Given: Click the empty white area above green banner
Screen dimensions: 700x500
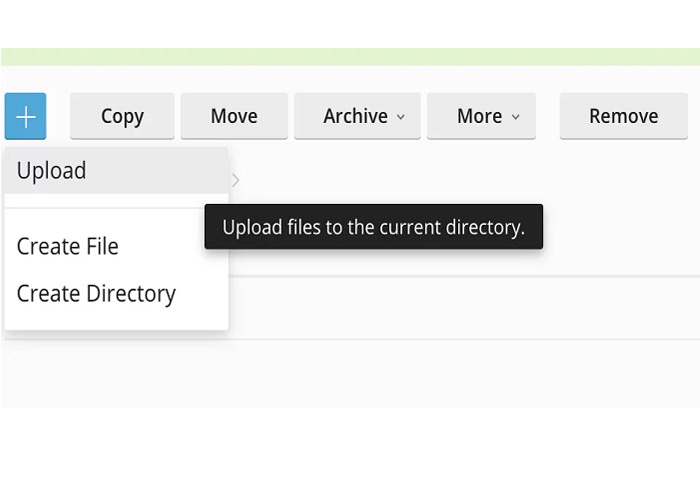Looking at the screenshot, I should click(350, 22).
